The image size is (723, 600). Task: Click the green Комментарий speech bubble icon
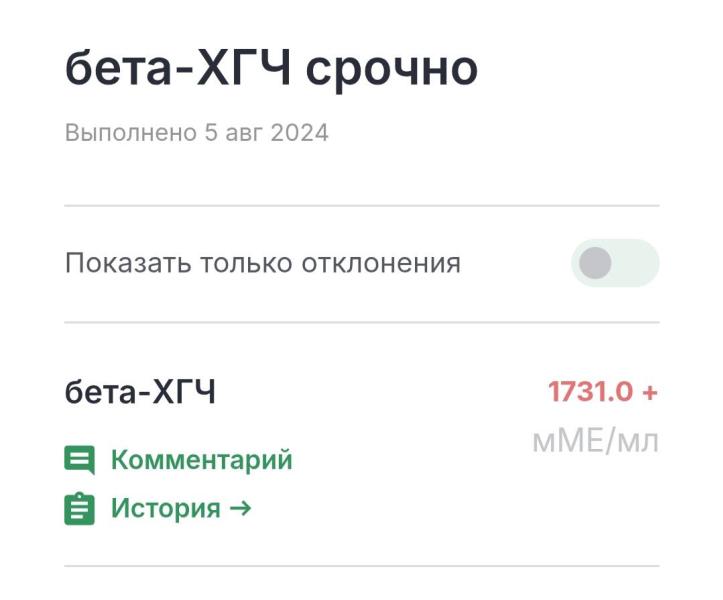pos(79,460)
